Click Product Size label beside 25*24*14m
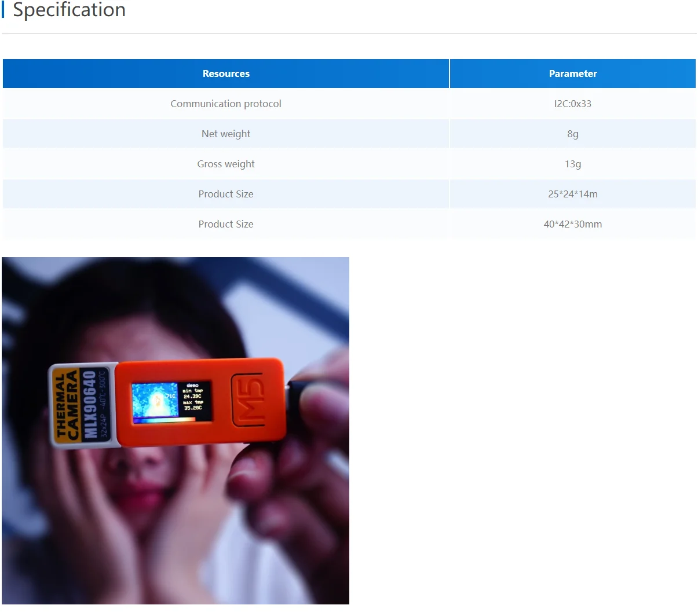 click(226, 194)
